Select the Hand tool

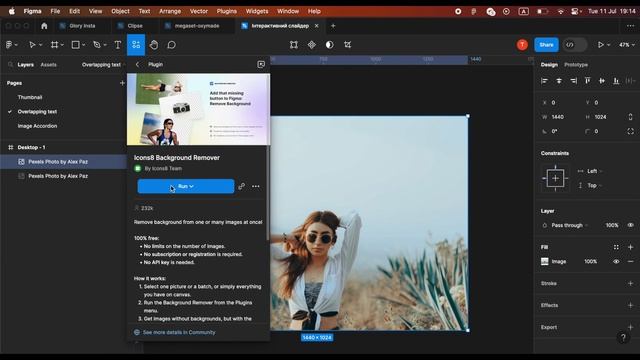(x=154, y=45)
